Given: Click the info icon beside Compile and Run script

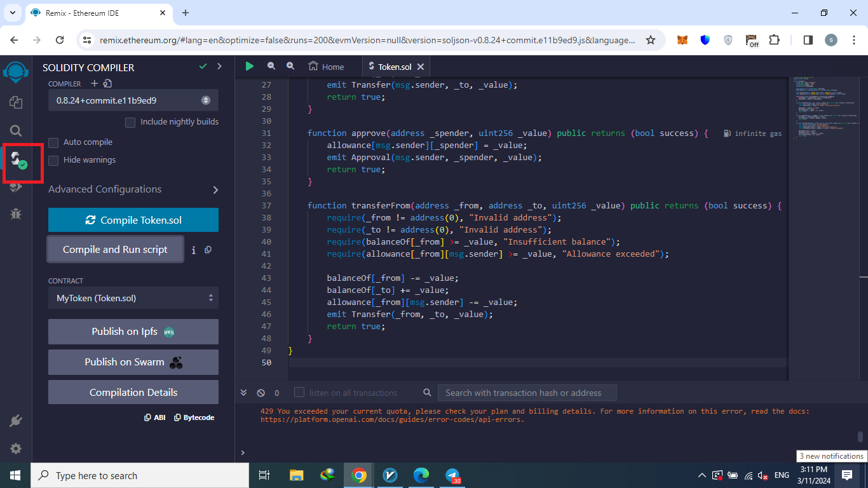Looking at the screenshot, I should (193, 250).
